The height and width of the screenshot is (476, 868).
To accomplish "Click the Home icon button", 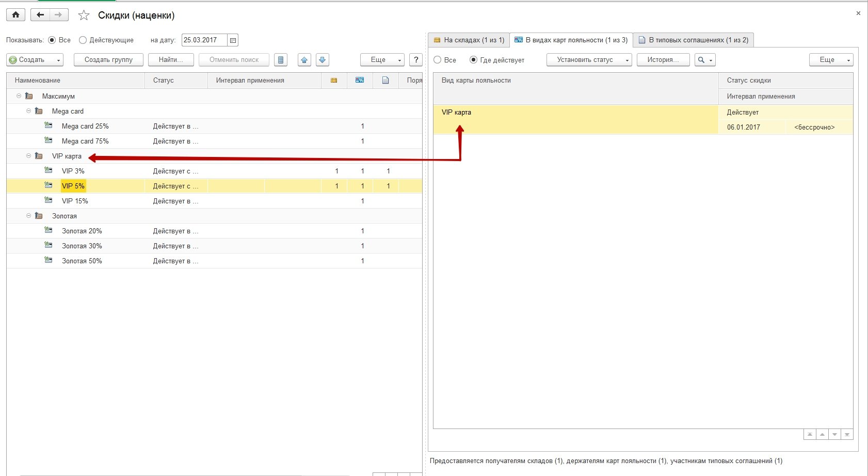I will coord(15,15).
